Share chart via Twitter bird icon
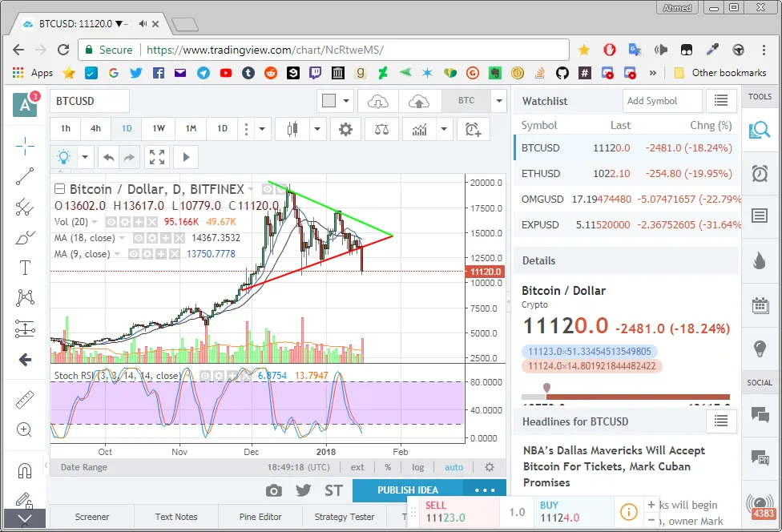The image size is (782, 532). click(x=303, y=490)
